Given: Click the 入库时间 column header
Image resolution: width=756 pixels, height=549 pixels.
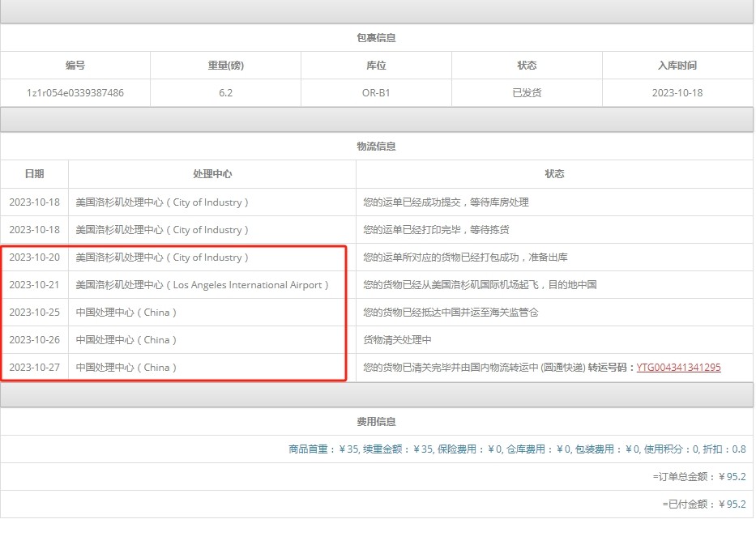Looking at the screenshot, I should click(x=677, y=65).
